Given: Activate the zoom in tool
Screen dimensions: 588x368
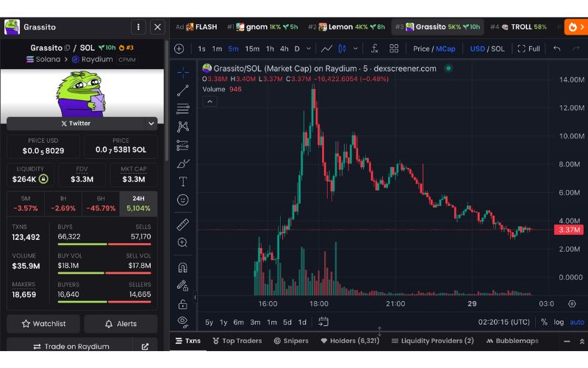Looking at the screenshot, I should click(182, 243).
